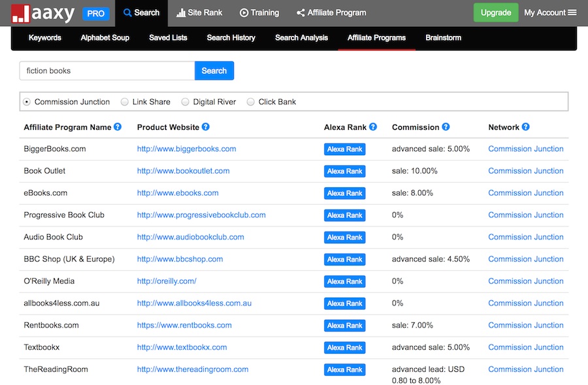Click help icon next to Network header
This screenshot has width=588, height=385.
point(526,127)
